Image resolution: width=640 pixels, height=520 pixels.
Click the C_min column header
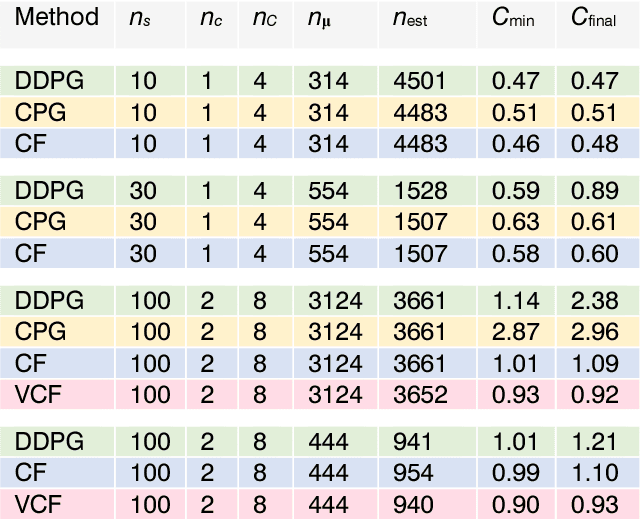click(x=512, y=19)
